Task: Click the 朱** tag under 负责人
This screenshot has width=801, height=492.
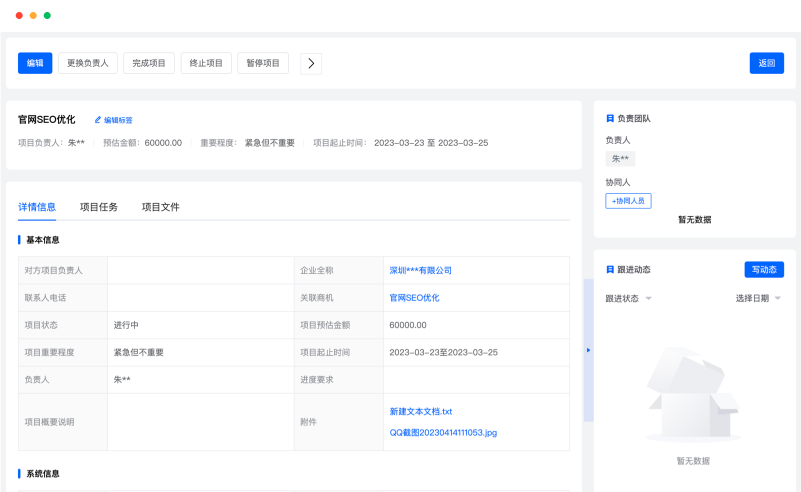Action: click(x=620, y=159)
